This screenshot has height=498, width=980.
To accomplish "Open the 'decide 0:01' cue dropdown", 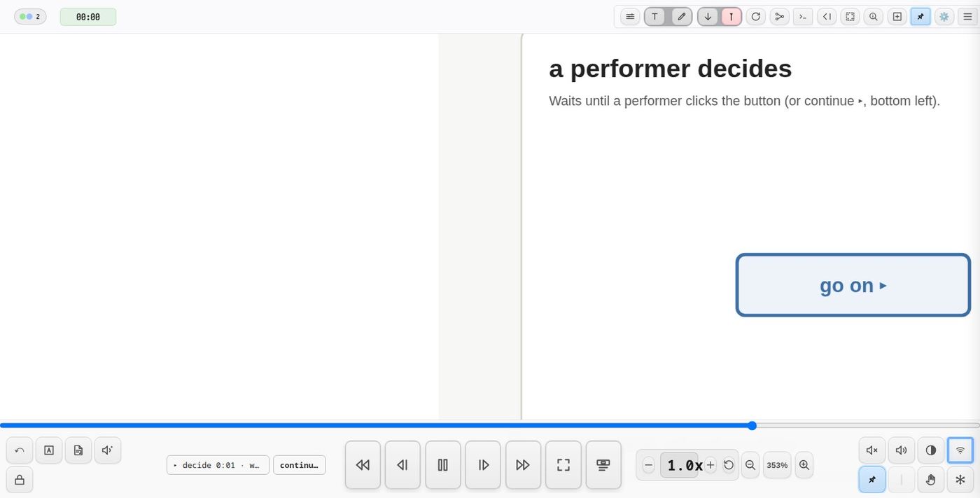I will pos(218,465).
